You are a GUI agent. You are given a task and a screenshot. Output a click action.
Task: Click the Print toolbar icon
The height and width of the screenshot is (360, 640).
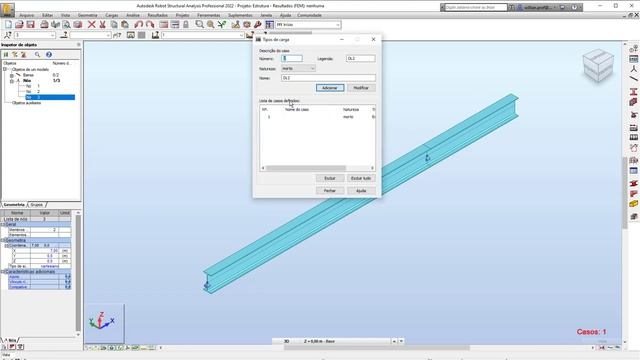(44, 24)
